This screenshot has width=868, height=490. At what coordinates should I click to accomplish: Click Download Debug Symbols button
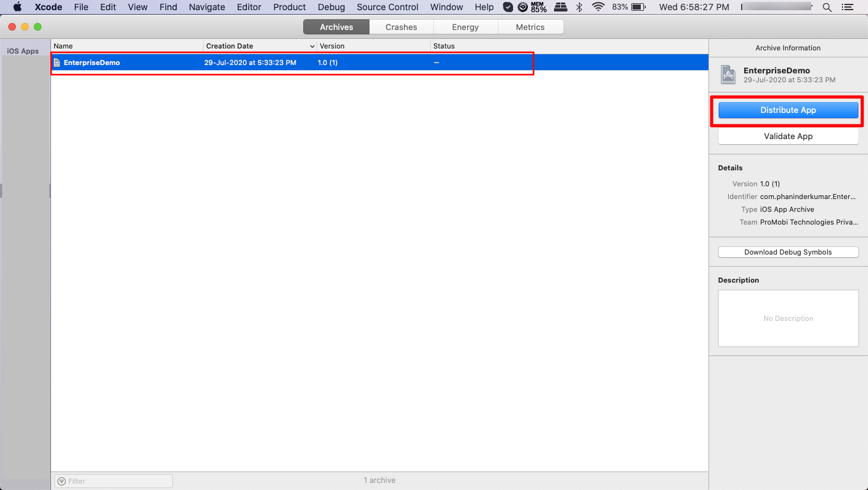788,252
